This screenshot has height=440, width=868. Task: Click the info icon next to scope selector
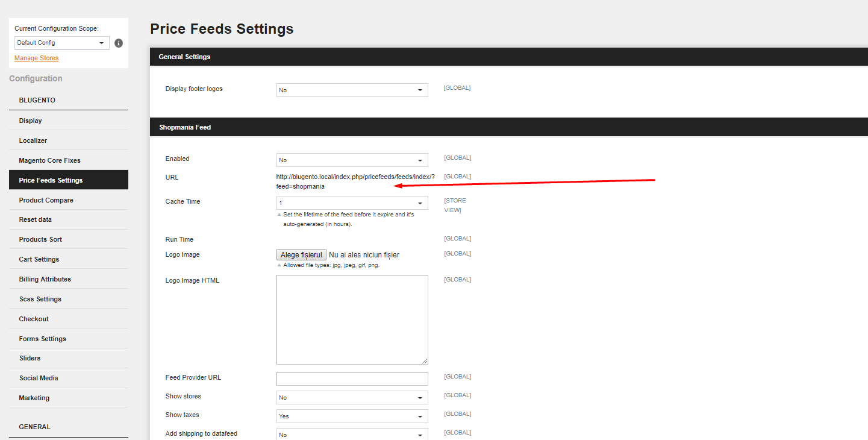(119, 43)
